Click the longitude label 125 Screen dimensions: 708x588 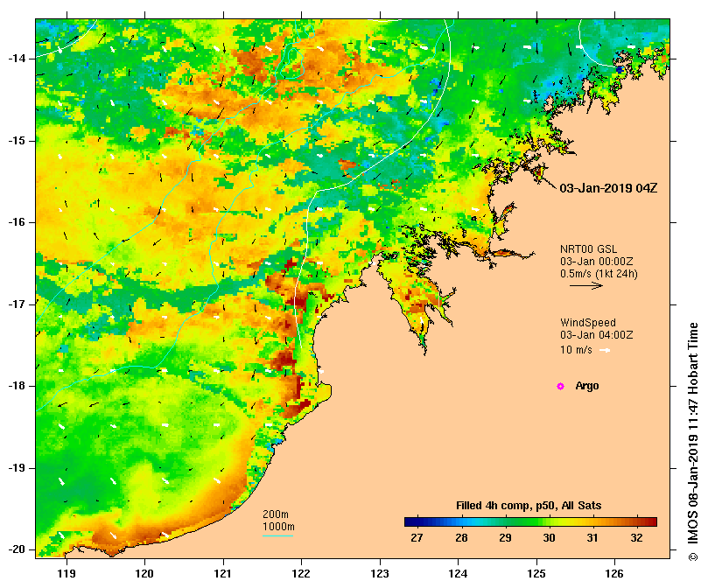pos(536,574)
